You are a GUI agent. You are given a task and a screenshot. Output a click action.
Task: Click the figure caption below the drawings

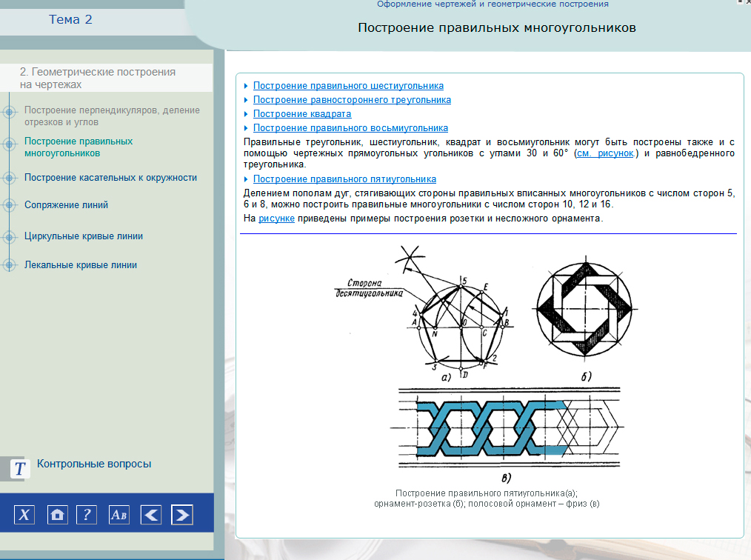tap(487, 499)
